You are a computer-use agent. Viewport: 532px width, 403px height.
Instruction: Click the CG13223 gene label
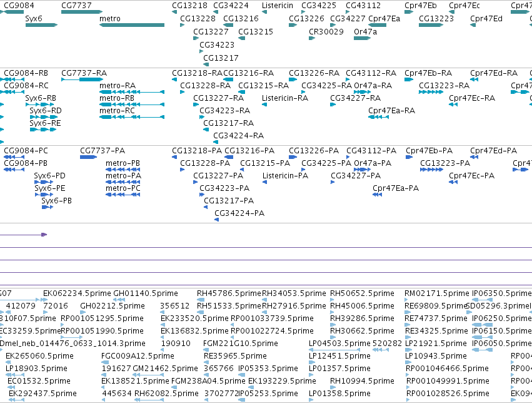tap(436, 19)
